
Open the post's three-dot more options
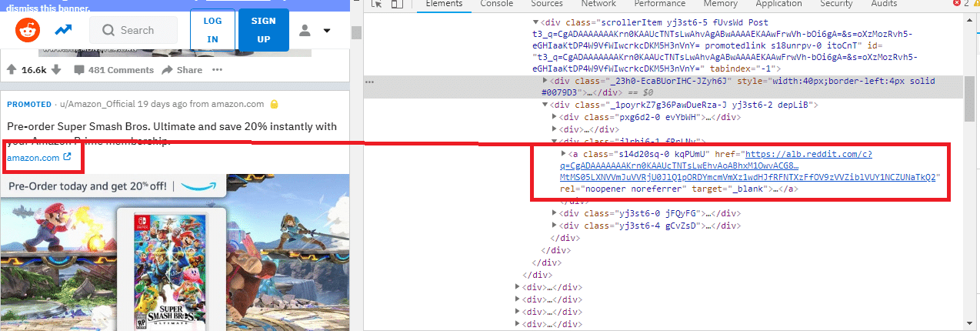pos(217,70)
